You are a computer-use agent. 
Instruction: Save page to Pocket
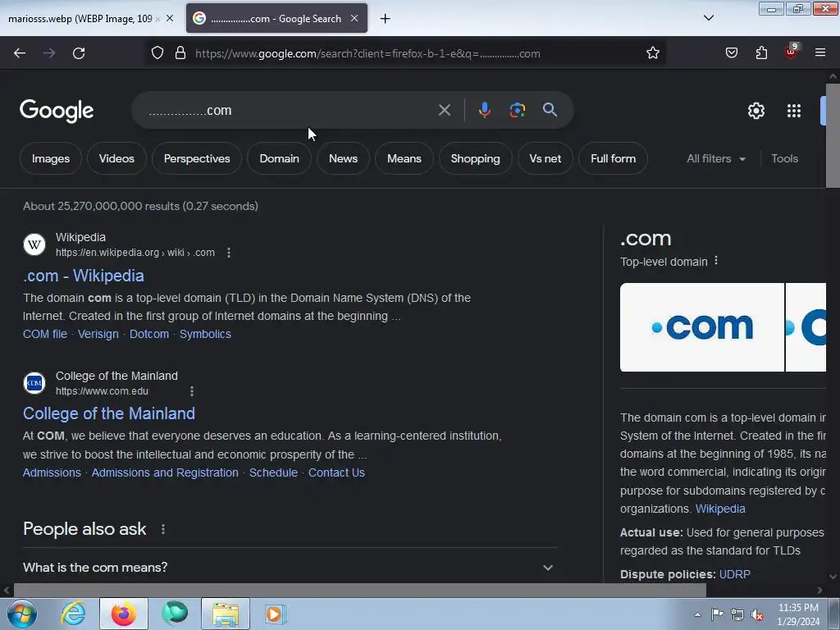coord(732,53)
